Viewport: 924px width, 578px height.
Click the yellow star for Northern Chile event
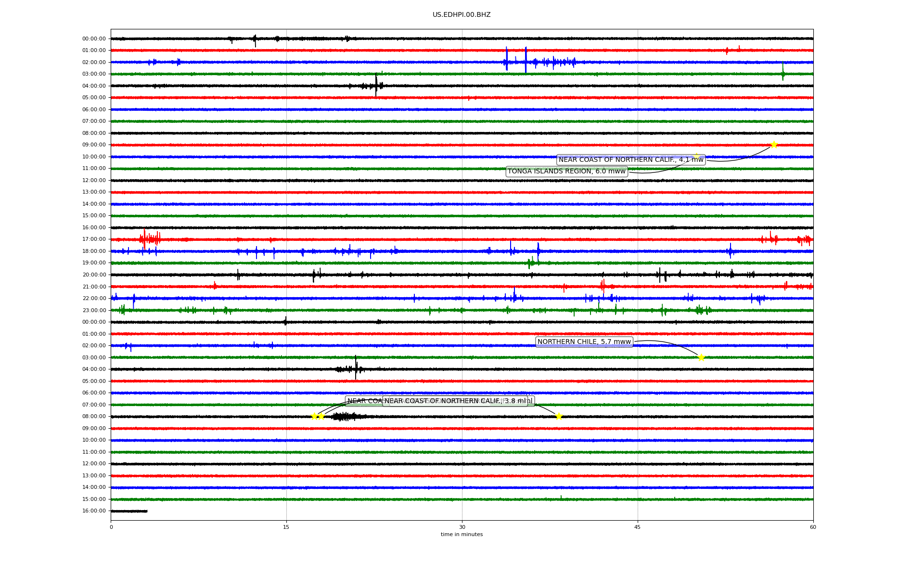tap(701, 357)
